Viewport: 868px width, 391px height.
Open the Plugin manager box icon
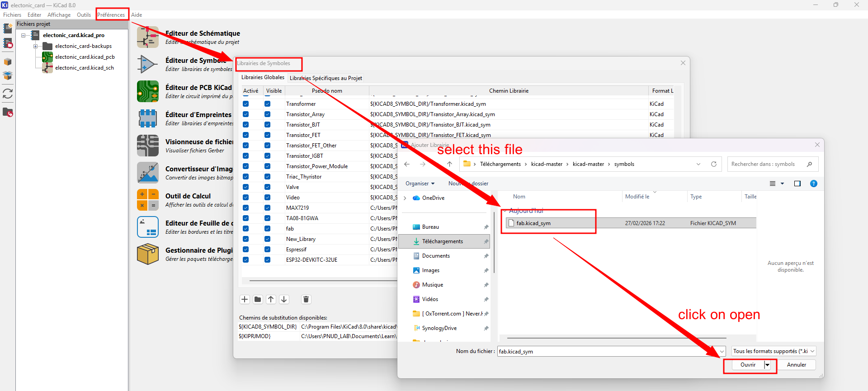point(148,254)
